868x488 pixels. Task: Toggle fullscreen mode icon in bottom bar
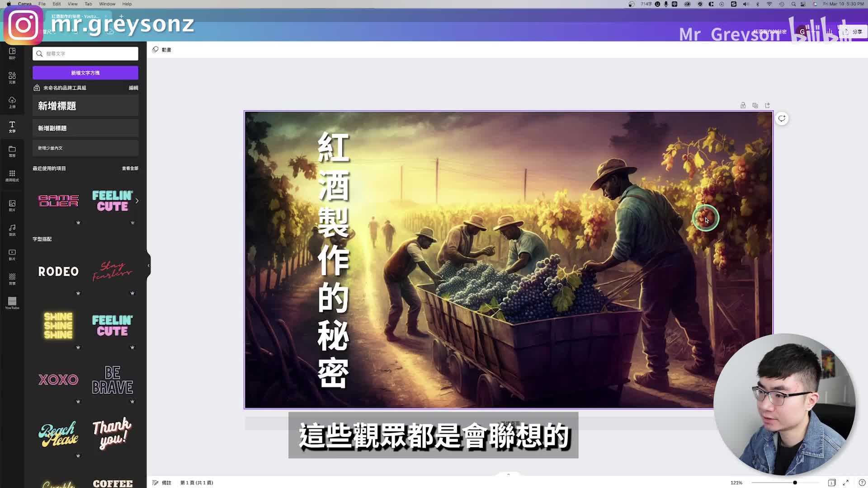[x=845, y=483]
